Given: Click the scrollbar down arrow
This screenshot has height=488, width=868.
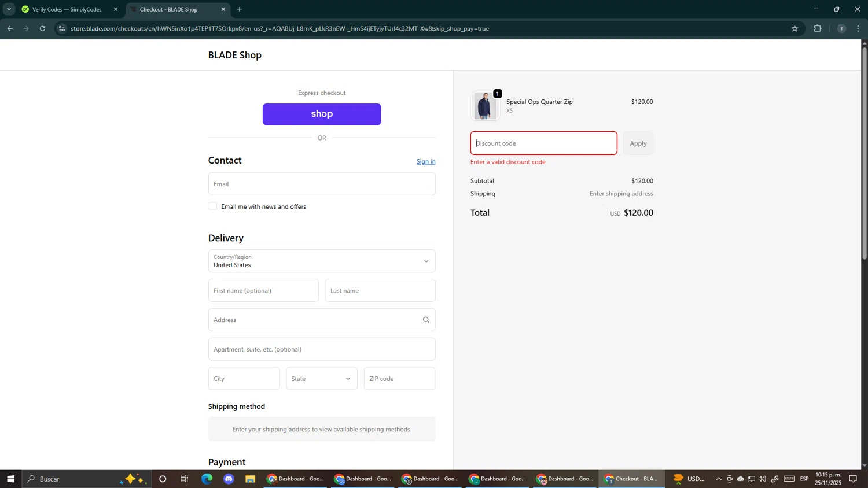Looking at the screenshot, I should pos(865,465).
